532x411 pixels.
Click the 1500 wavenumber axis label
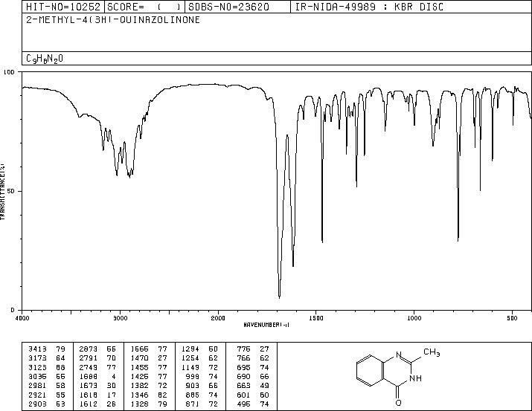point(316,318)
